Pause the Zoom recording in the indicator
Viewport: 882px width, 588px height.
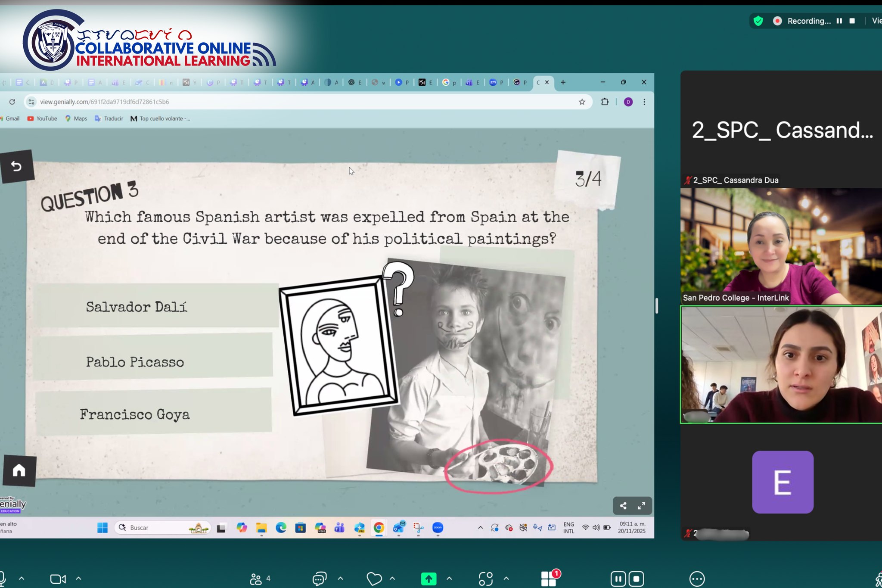pyautogui.click(x=839, y=21)
